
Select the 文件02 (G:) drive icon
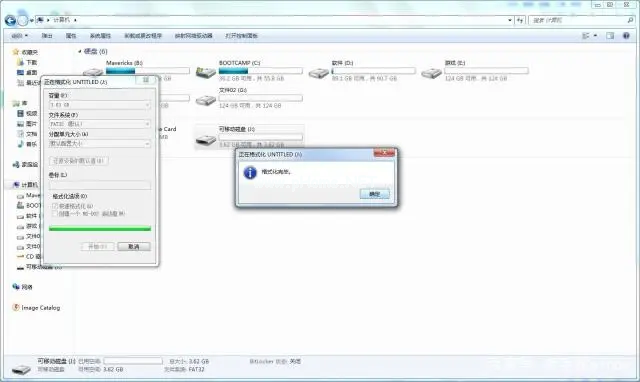tap(205, 100)
